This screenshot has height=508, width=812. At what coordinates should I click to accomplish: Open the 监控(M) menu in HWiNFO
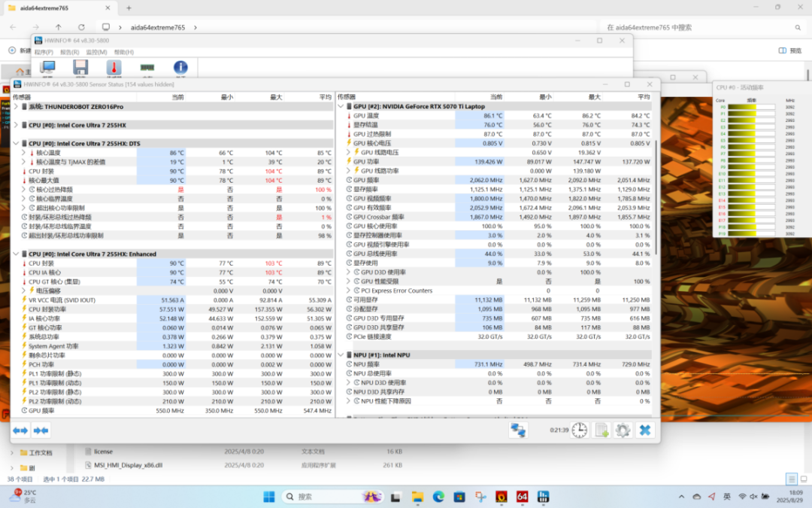(96, 53)
